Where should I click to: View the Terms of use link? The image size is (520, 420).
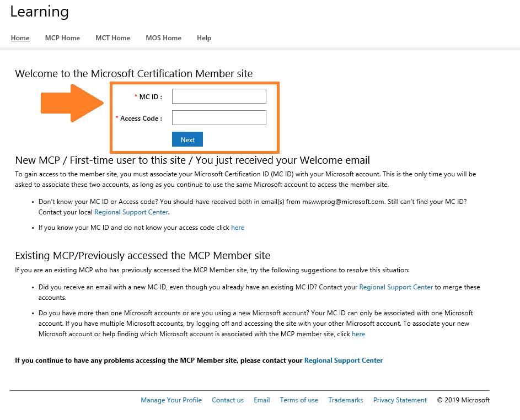pos(299,400)
